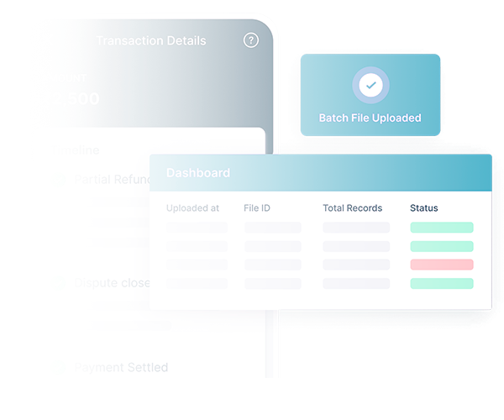Select first row File ID cell
This screenshot has width=504, height=420.
point(272,228)
